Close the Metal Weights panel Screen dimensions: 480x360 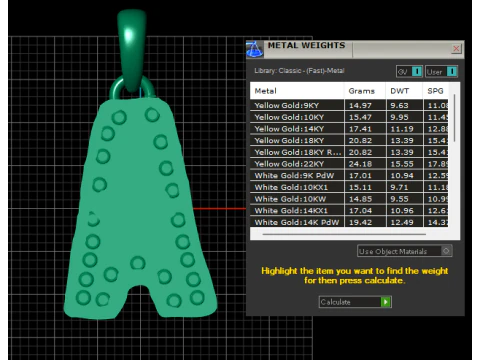click(x=456, y=49)
